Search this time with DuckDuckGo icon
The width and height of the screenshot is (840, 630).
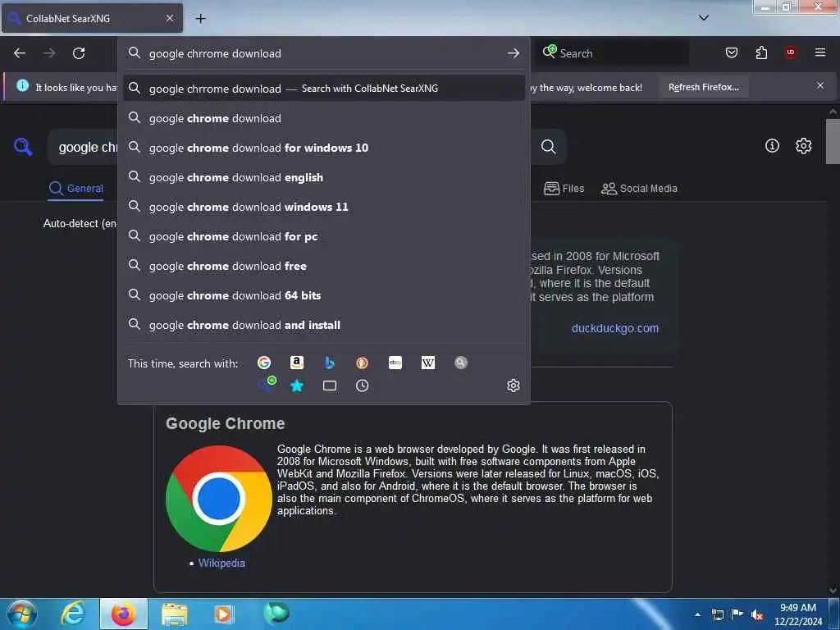tap(362, 363)
